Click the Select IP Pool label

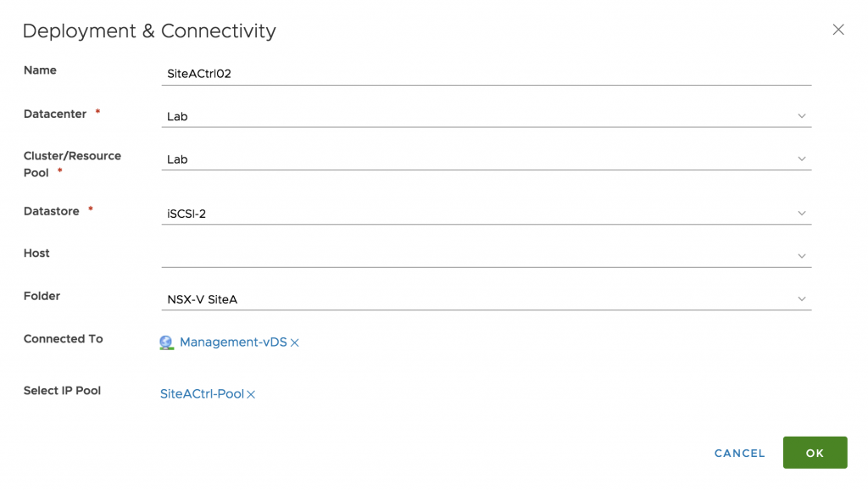62,390
